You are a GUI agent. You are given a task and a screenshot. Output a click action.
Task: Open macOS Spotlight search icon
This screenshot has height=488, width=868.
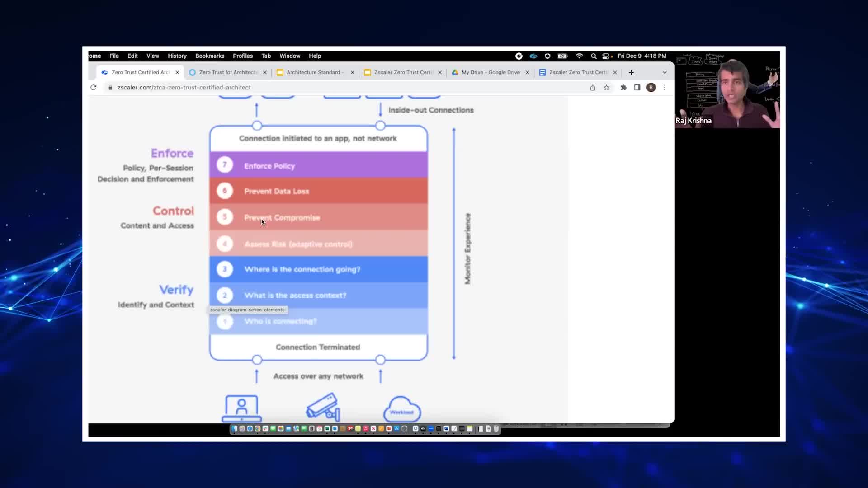click(594, 56)
